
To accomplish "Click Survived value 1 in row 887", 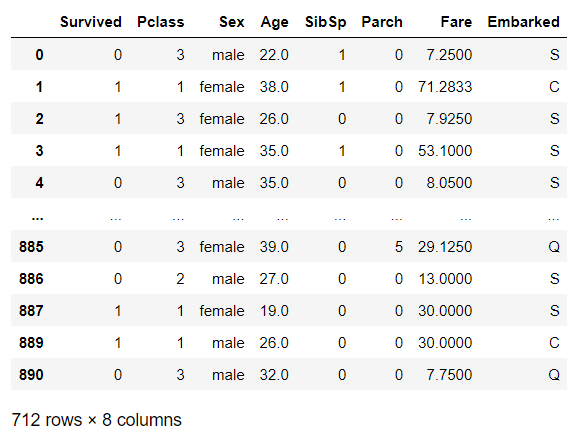I will [118, 311].
